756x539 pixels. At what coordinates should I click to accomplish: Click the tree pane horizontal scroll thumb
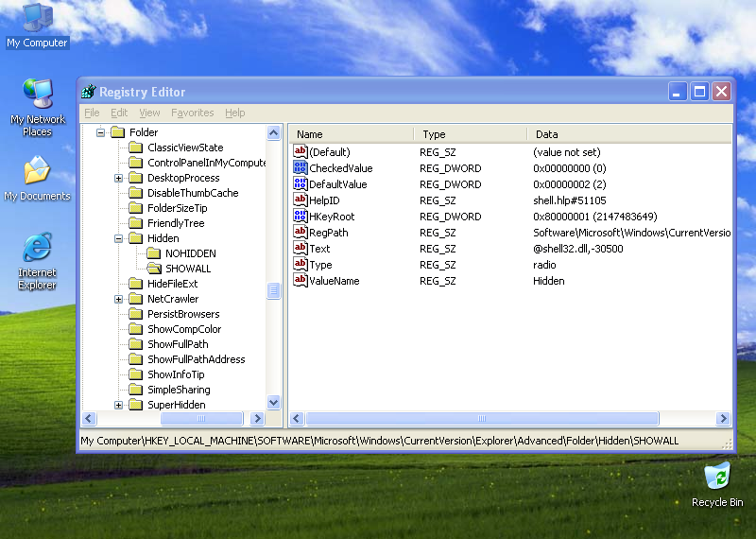coord(201,418)
